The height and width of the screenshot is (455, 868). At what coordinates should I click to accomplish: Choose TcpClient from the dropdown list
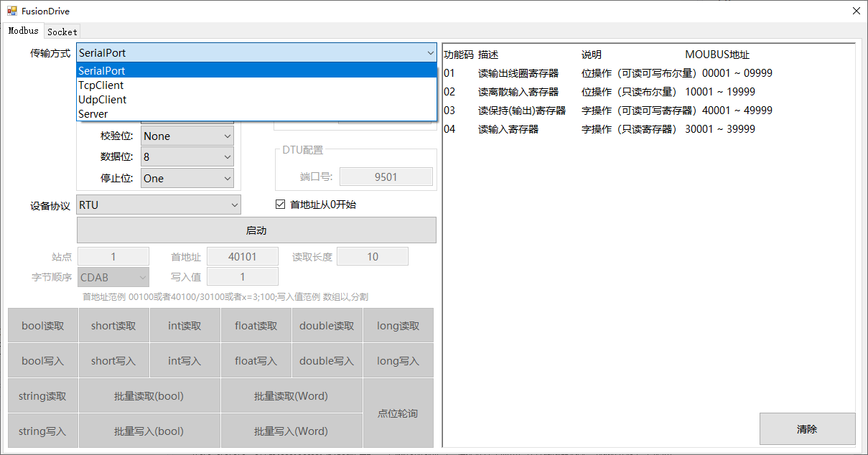point(256,85)
